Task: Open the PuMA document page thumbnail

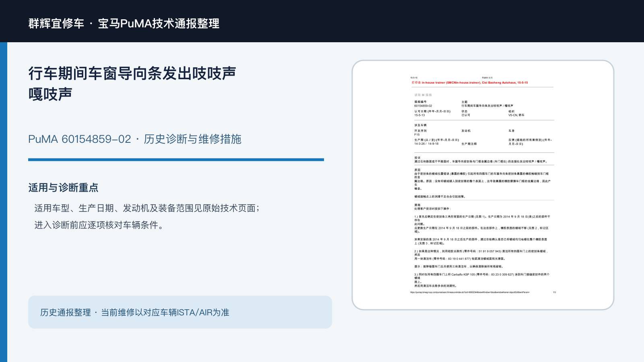Action: pyautogui.click(x=483, y=185)
